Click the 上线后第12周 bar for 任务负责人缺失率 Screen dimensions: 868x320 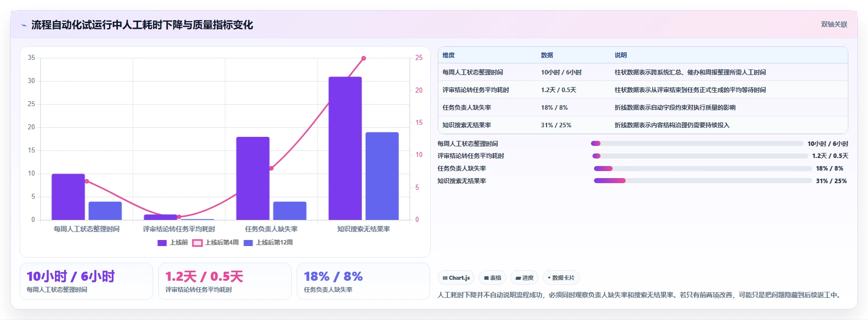click(290, 211)
